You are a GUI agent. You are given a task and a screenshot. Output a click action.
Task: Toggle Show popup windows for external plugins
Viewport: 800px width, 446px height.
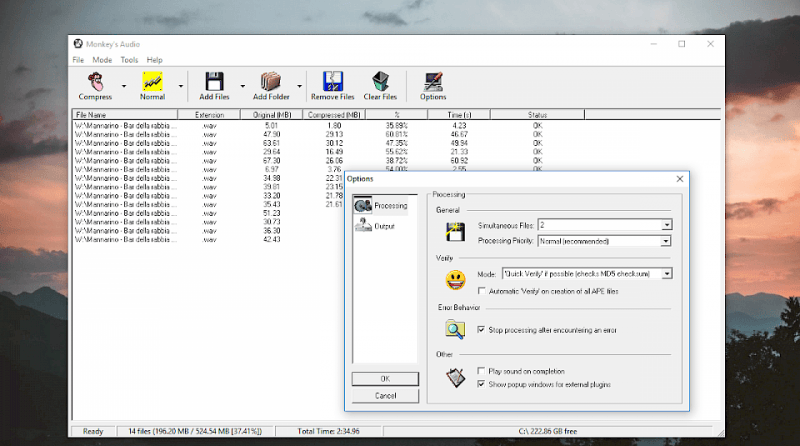point(483,383)
